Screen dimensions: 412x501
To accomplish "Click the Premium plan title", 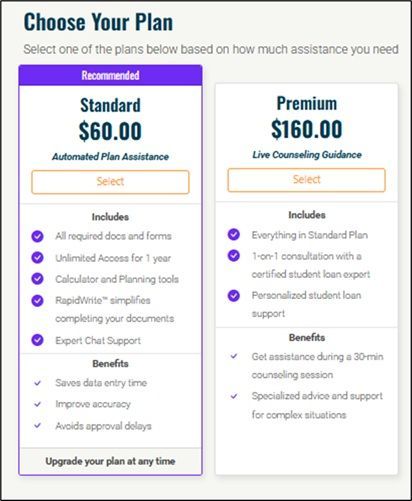I will [x=307, y=103].
